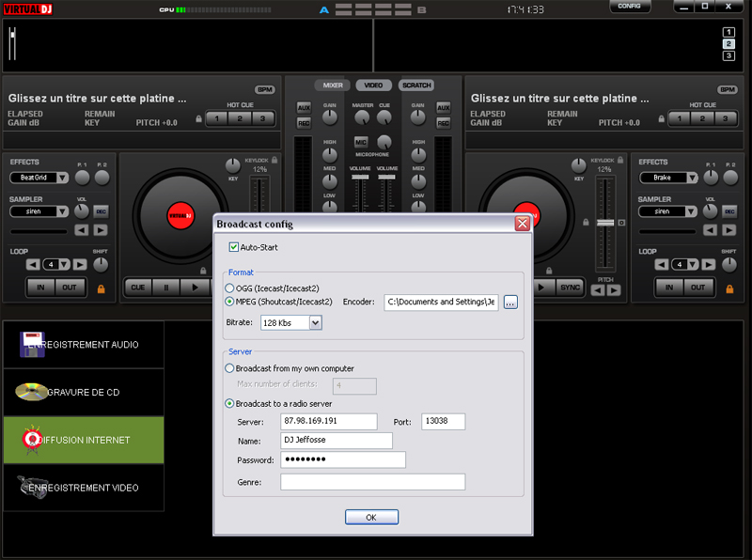Close the Broadcast config dialog

(x=523, y=224)
